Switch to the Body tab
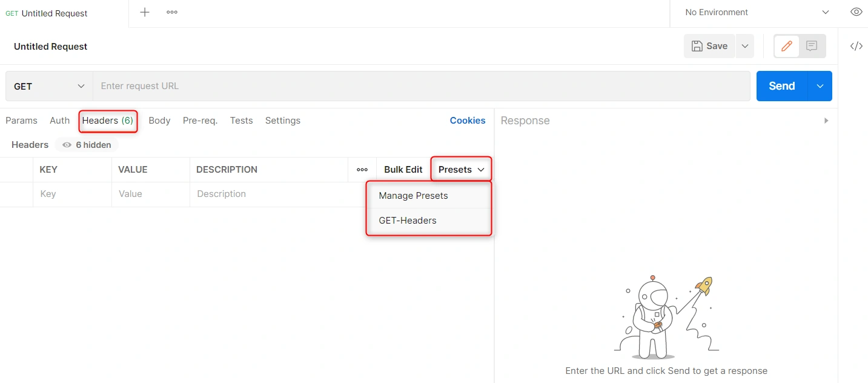Image resolution: width=868 pixels, height=383 pixels. click(159, 121)
